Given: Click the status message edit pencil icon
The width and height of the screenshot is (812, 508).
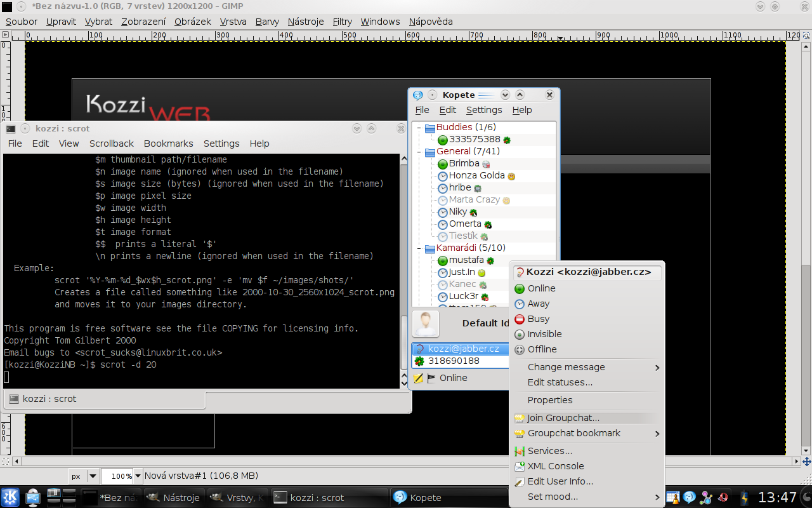Looking at the screenshot, I should point(418,378).
